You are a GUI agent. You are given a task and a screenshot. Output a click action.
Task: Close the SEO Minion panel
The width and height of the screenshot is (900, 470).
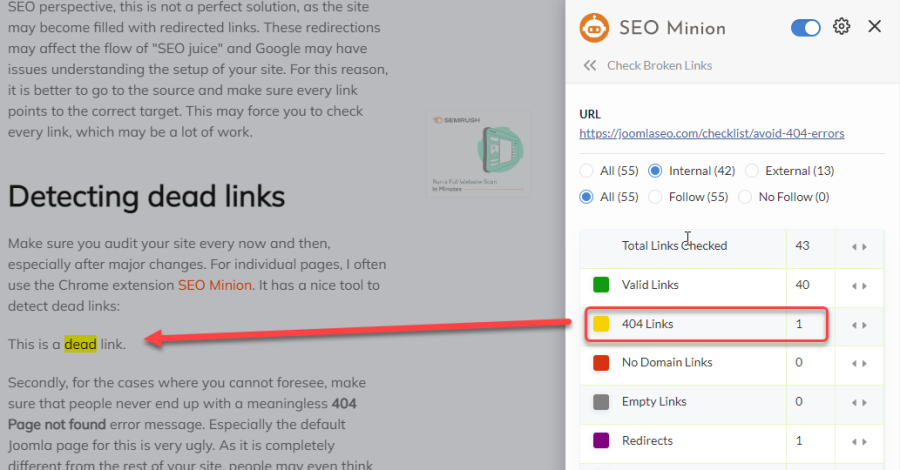pyautogui.click(x=874, y=26)
